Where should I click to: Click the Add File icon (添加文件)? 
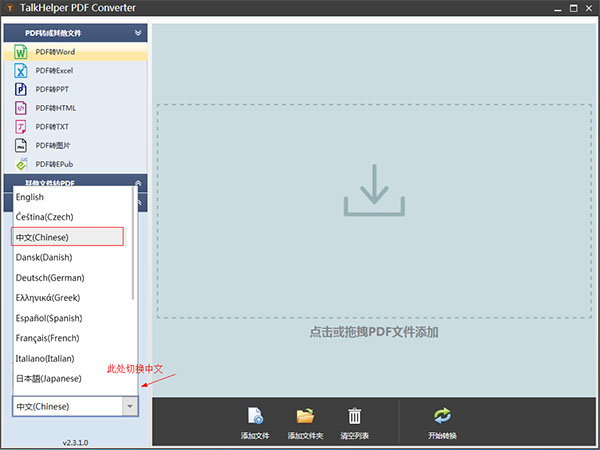point(255,416)
